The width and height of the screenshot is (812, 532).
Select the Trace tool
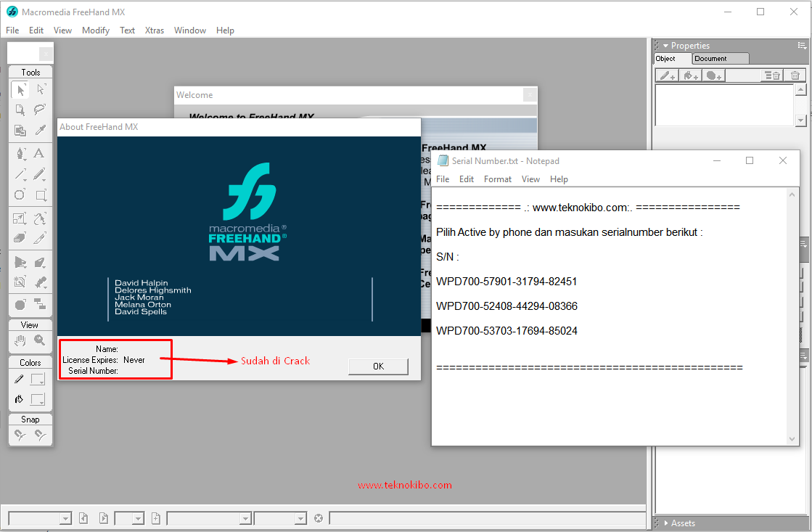click(x=20, y=282)
